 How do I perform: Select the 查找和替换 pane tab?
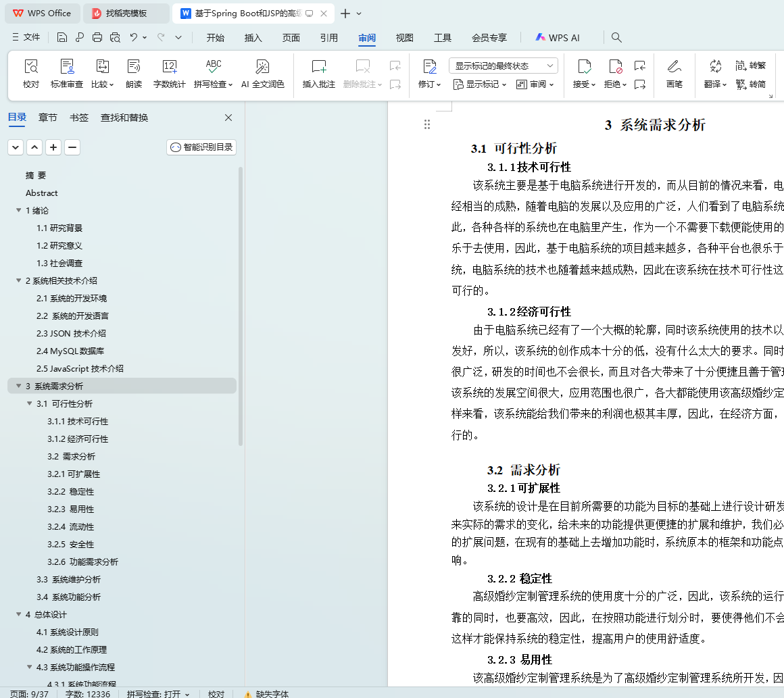click(124, 118)
